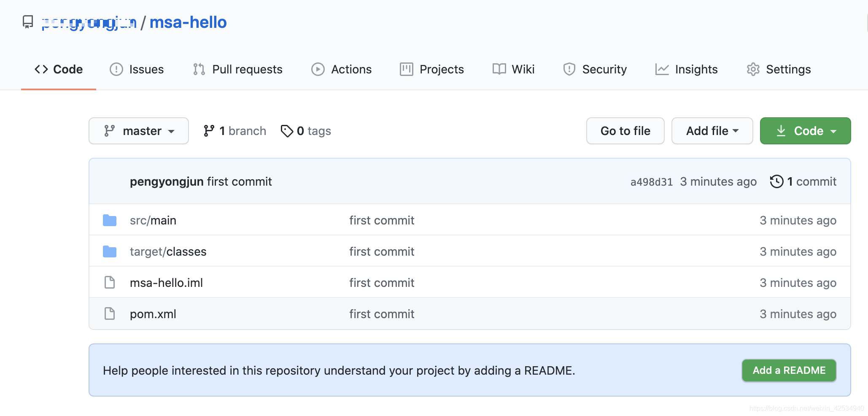Click the file icon for msa-hello.iml

point(110,282)
